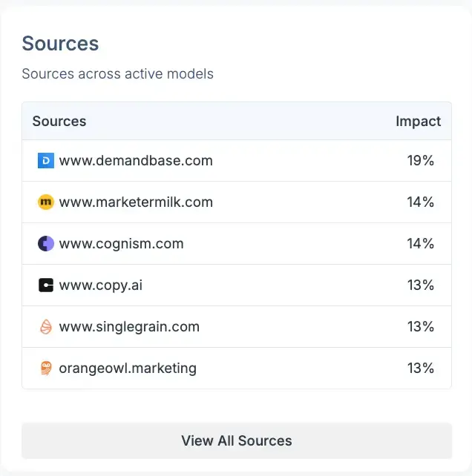Click the Singlegrain orange favicon

point(46,326)
